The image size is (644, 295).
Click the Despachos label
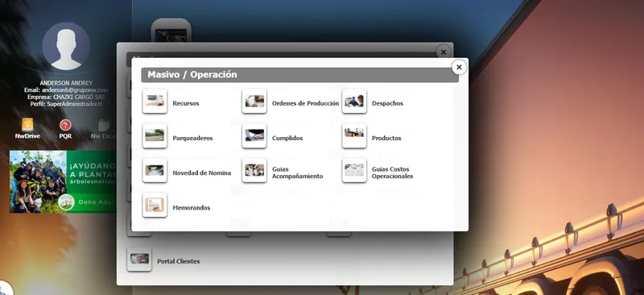(387, 103)
